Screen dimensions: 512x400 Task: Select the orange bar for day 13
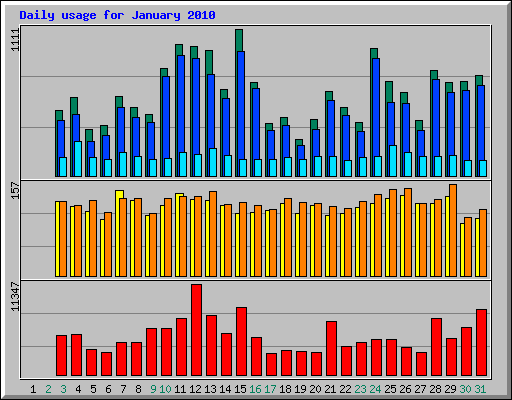click(x=213, y=234)
